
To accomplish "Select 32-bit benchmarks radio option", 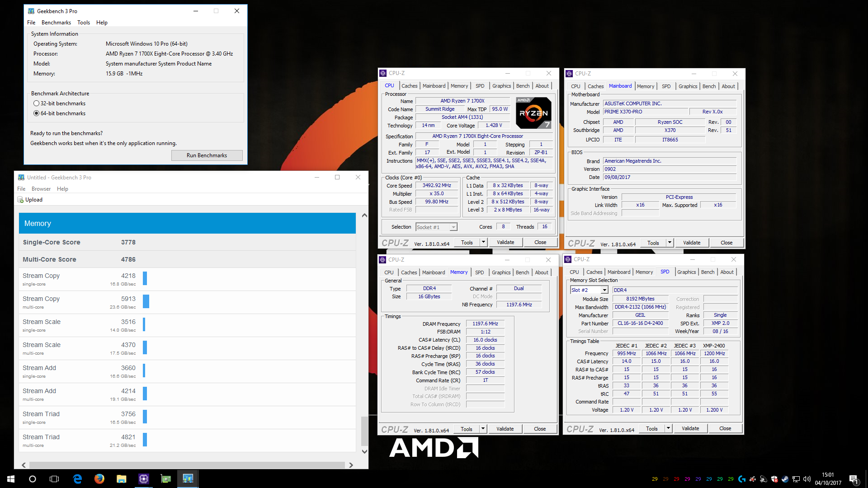I will click(36, 103).
